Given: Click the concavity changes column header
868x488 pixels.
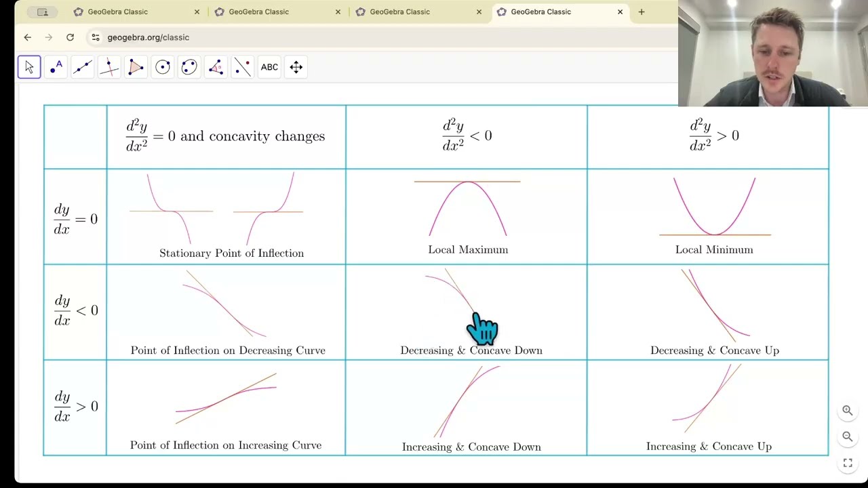Looking at the screenshot, I should pyautogui.click(x=225, y=136).
